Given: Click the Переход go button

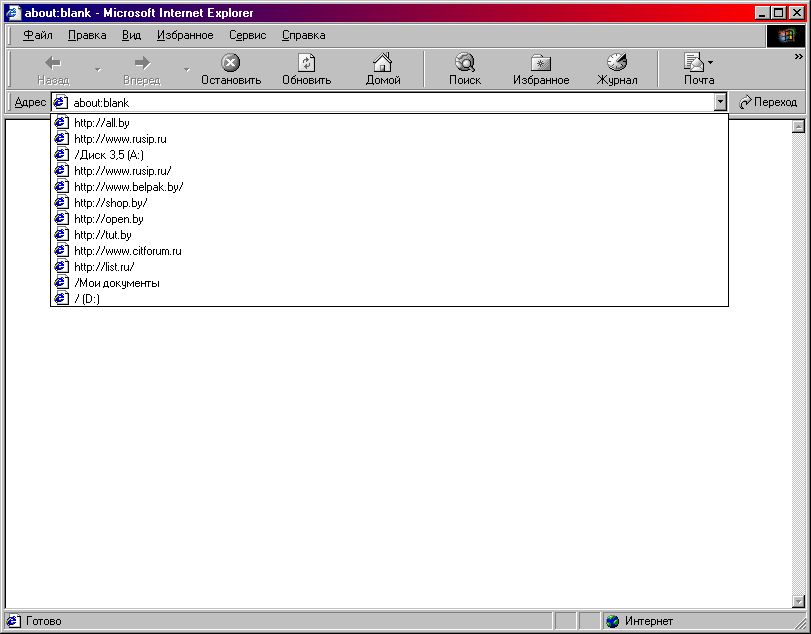Looking at the screenshot, I should tap(768, 102).
